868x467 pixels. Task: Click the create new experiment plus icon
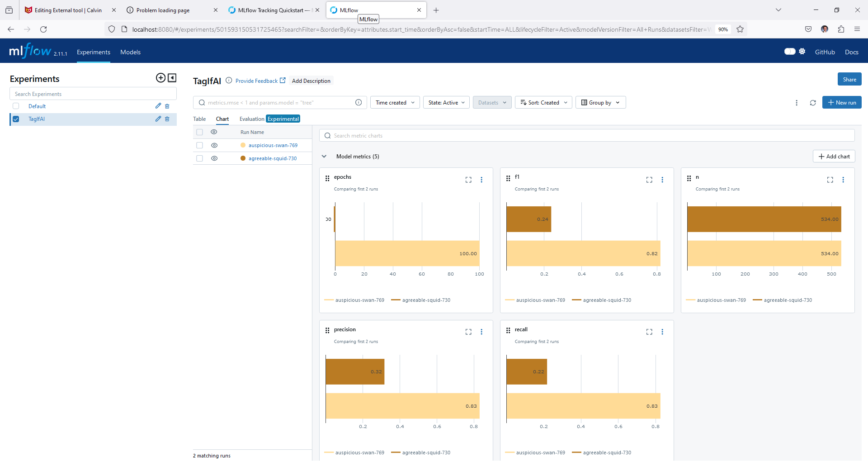click(160, 78)
